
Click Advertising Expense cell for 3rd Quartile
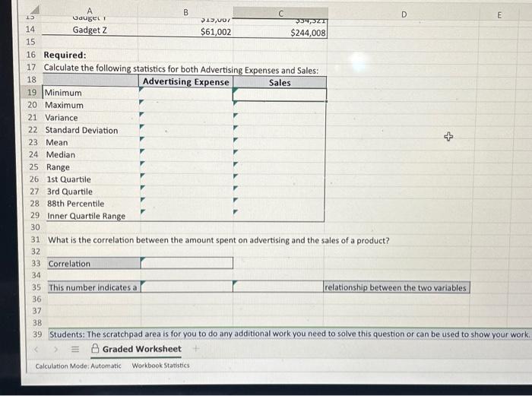pos(187,191)
